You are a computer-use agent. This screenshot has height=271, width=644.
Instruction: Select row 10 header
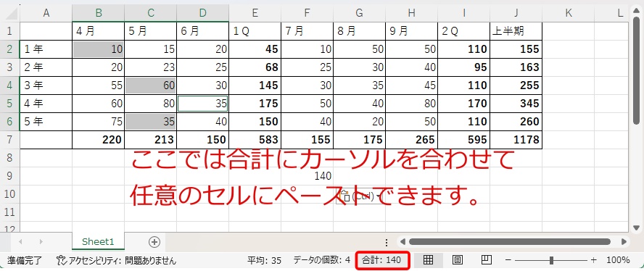click(9, 193)
